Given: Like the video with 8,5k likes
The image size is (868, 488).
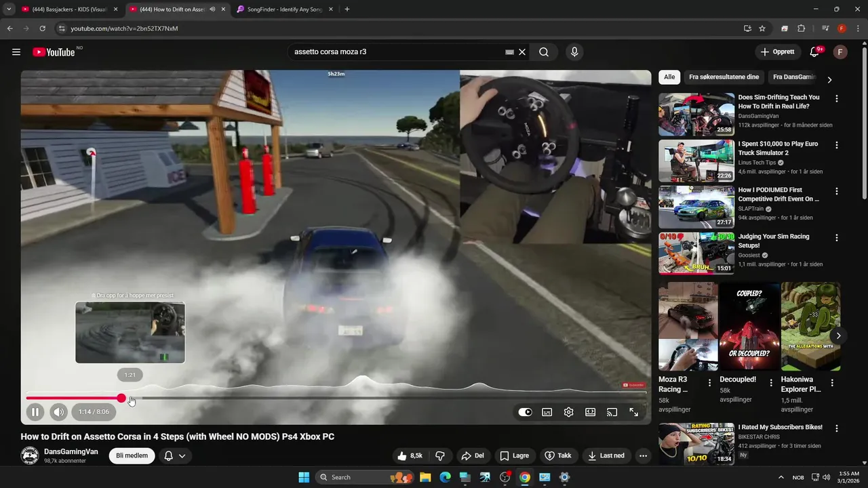Looking at the screenshot, I should (410, 455).
